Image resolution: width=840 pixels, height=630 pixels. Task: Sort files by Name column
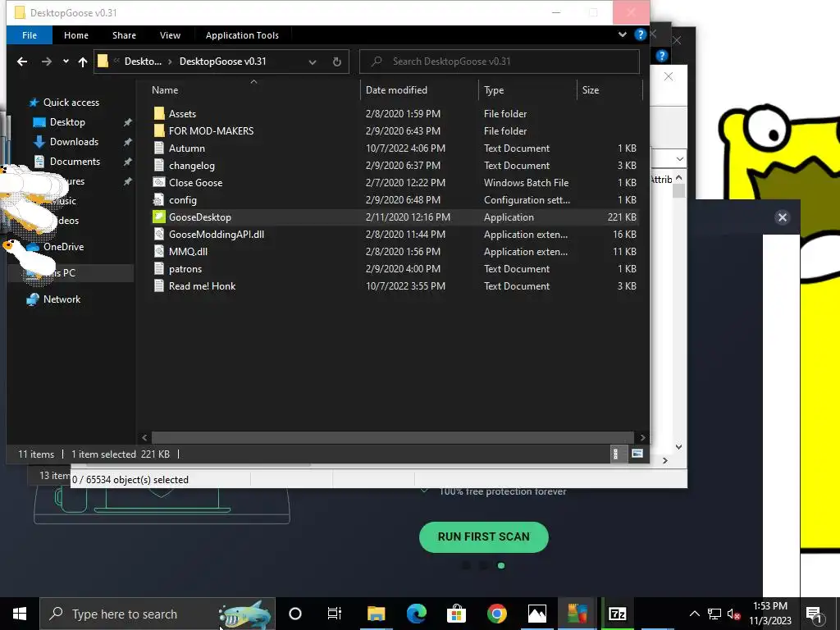click(165, 90)
